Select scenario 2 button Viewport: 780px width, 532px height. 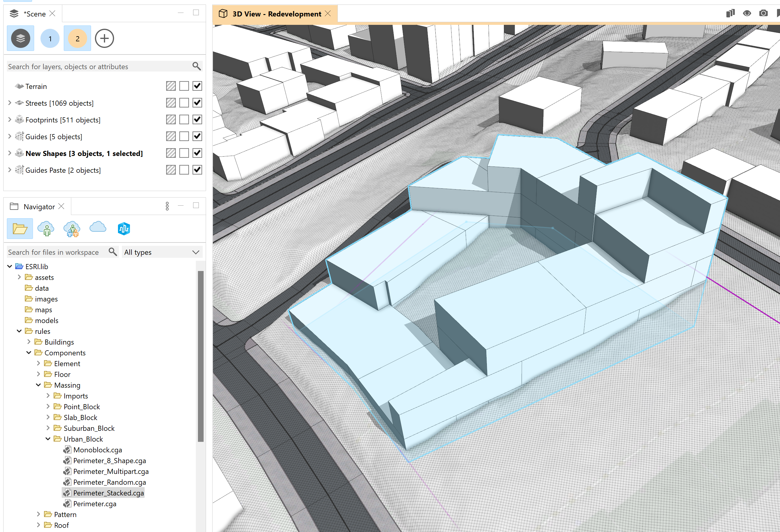(x=77, y=38)
